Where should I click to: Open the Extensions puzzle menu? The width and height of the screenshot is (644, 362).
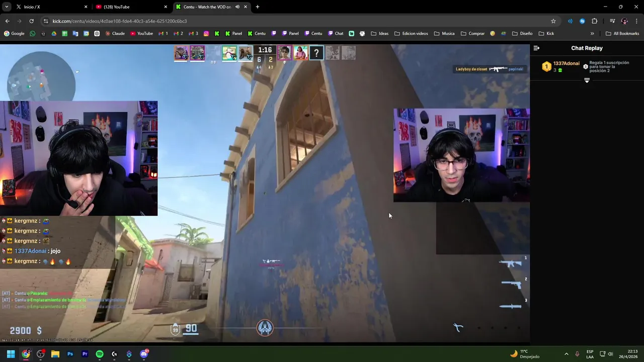594,21
